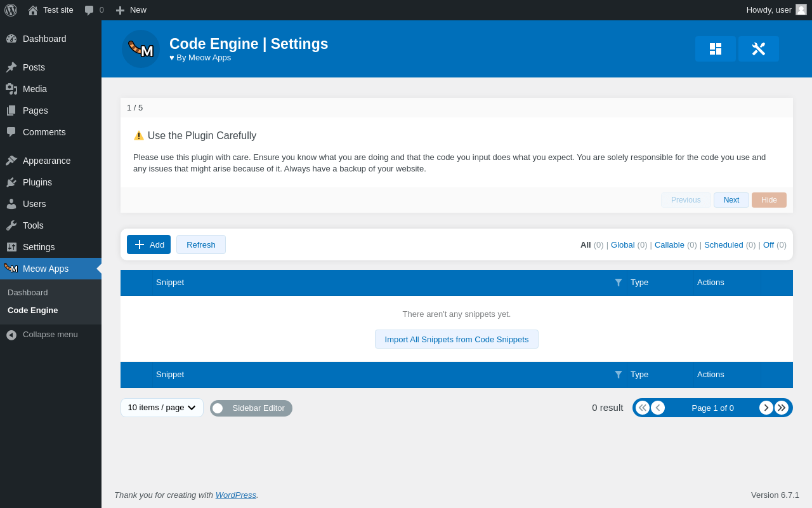The width and height of the screenshot is (812, 508).
Task: Jump to first page of results
Action: (643, 408)
